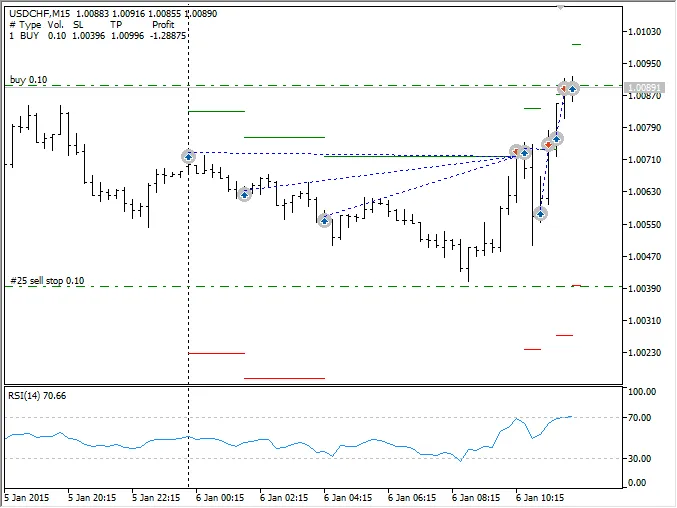Select the "buy 0.10" order line label
Image resolution: width=677 pixels, height=508 pixels.
click(x=29, y=79)
